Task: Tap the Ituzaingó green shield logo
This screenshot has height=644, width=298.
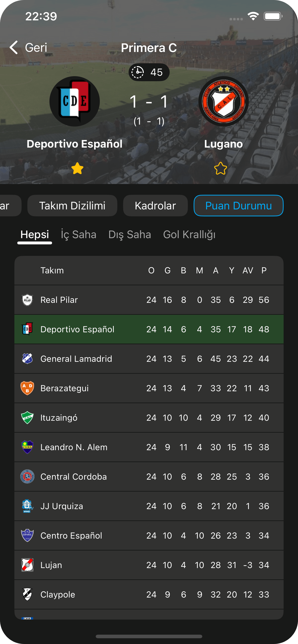Action: pyautogui.click(x=27, y=418)
